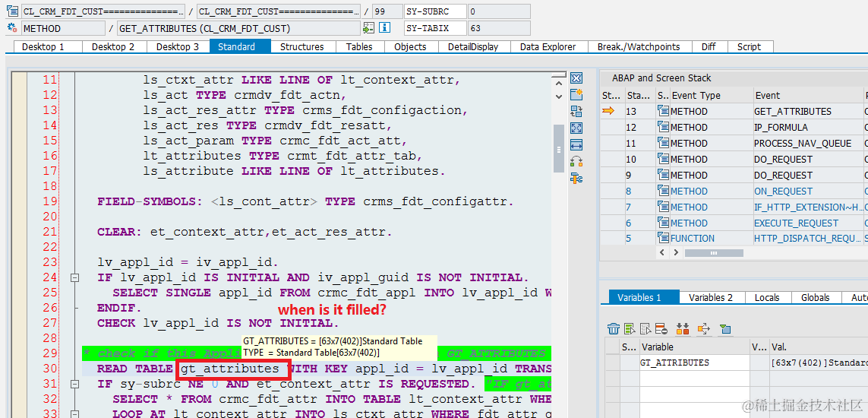The width and height of the screenshot is (868, 418).
Task: Click the source icon in HTTP_DISPATCH_REQU stack row
Action: [x=663, y=239]
